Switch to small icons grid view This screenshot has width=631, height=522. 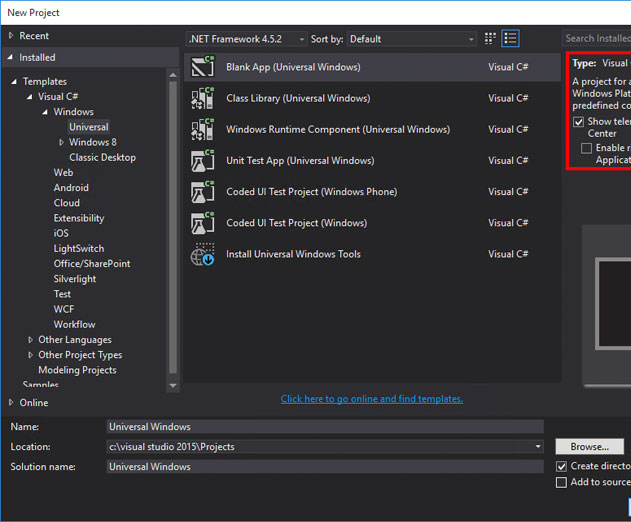point(490,39)
